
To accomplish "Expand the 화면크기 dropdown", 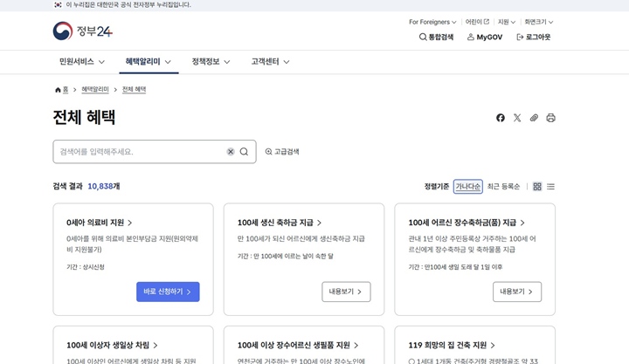I will tap(538, 22).
